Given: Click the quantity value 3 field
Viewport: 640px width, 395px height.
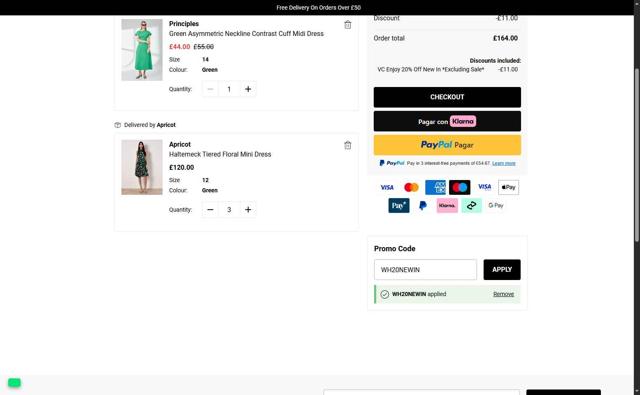Looking at the screenshot, I should (229, 209).
